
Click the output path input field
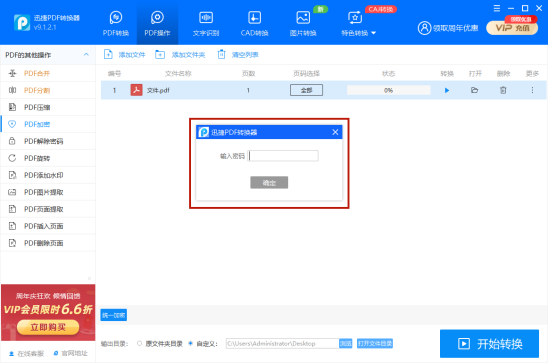click(282, 343)
